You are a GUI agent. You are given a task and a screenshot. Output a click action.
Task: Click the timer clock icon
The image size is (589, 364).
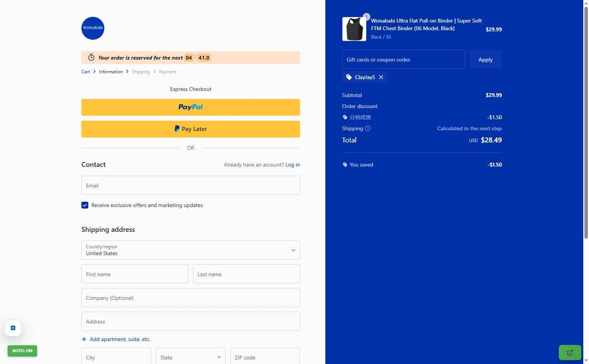(x=91, y=58)
